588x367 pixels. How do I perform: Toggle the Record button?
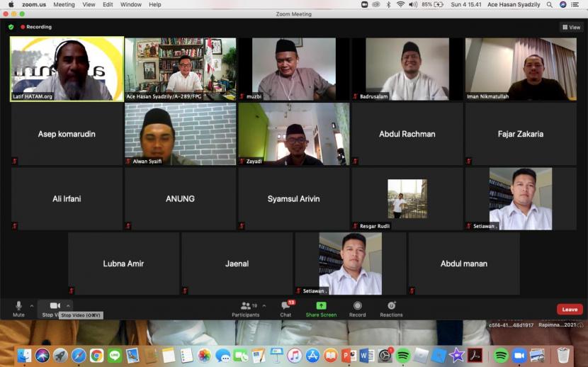[357, 308]
